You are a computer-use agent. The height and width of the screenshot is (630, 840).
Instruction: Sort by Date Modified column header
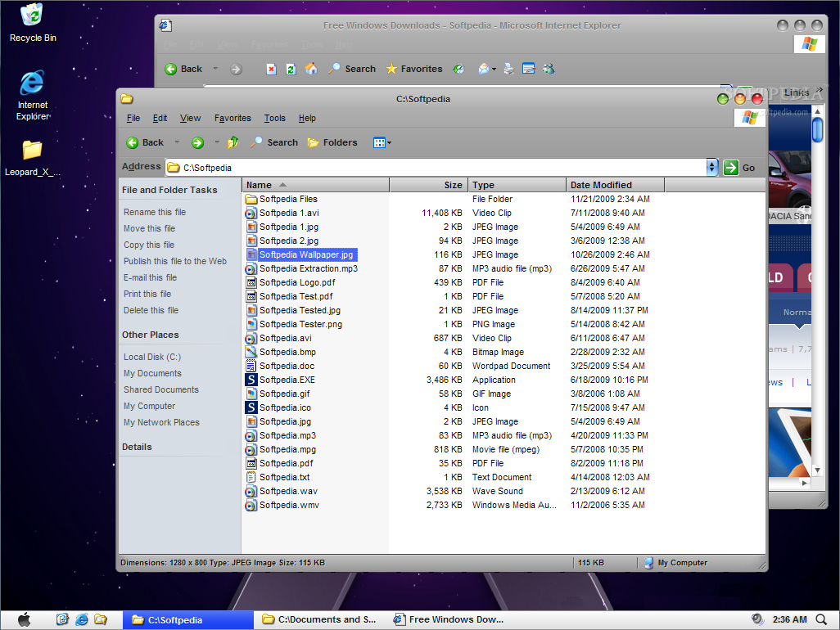(615, 185)
